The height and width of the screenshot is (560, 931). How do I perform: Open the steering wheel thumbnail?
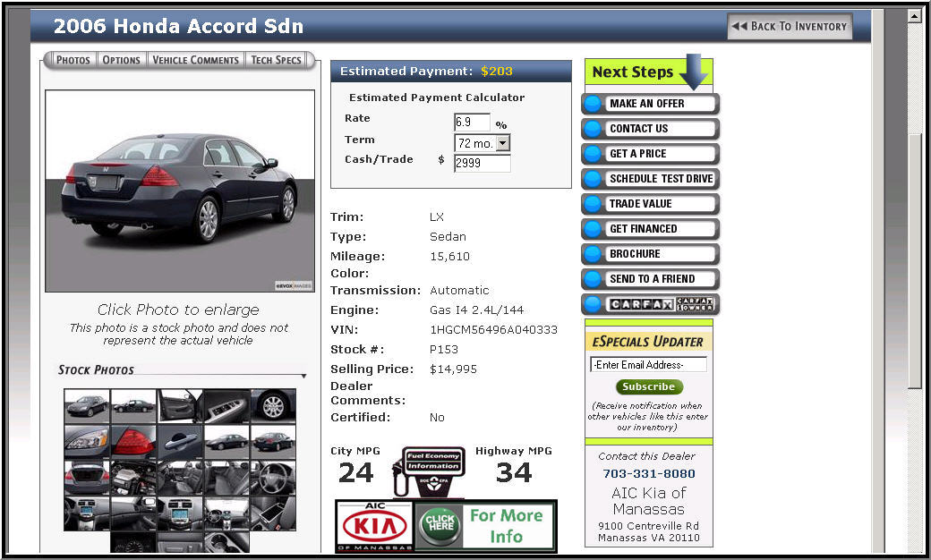pos(273,478)
